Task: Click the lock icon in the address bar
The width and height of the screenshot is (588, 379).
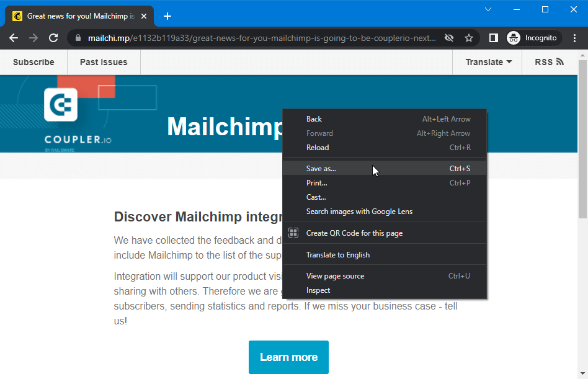Action: pyautogui.click(x=78, y=38)
